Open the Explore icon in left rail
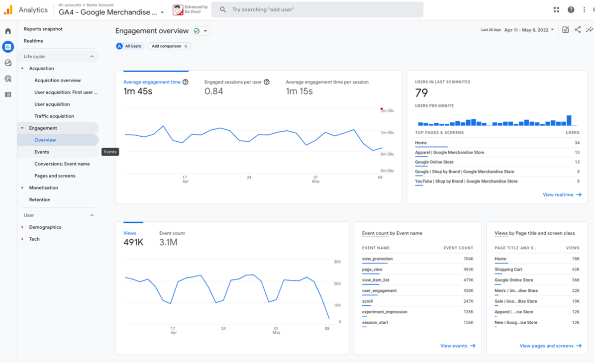This screenshot has height=364, width=596. click(8, 63)
